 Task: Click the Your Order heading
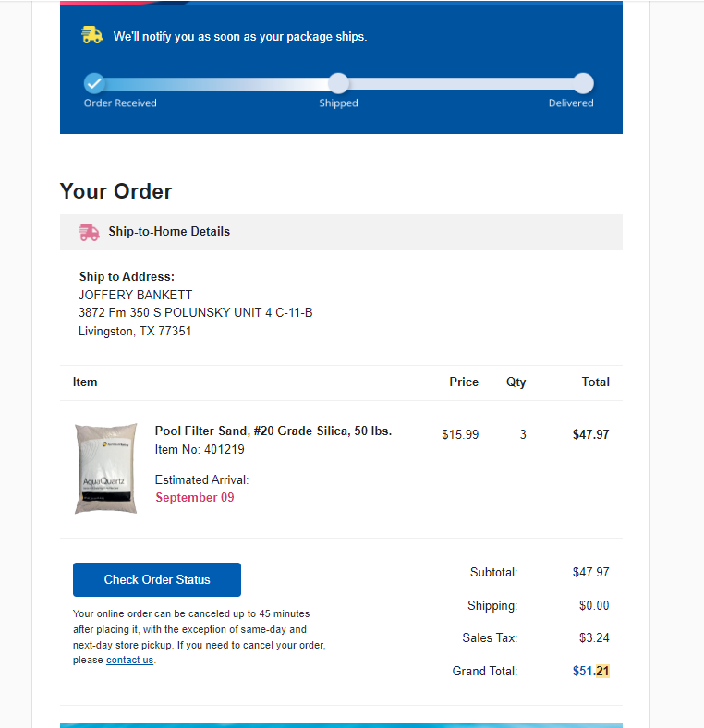[116, 191]
